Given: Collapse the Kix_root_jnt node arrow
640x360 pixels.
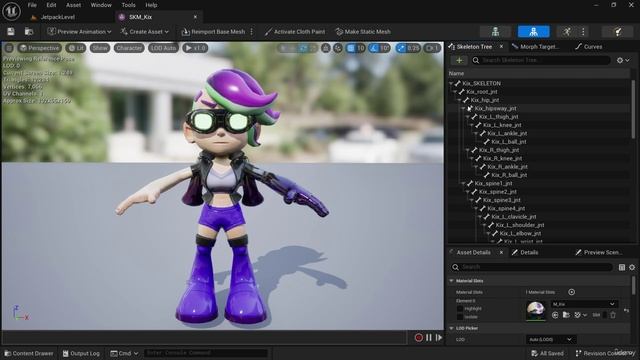Looking at the screenshot, I should (455, 92).
